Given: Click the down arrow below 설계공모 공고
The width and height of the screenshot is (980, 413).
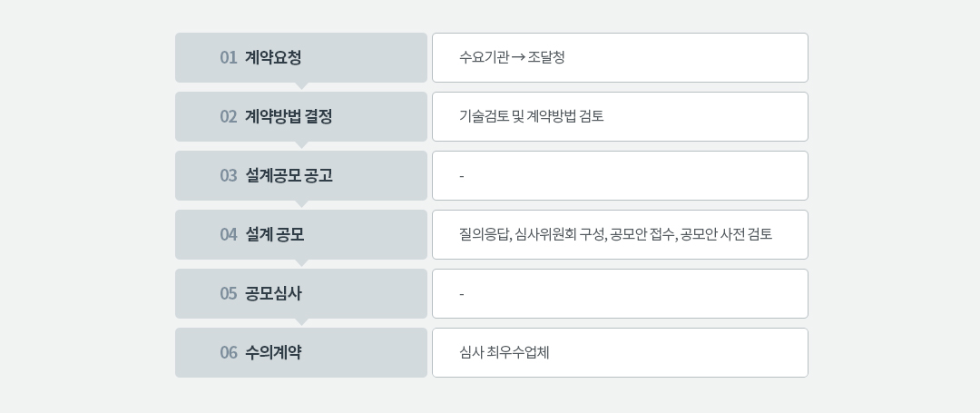Looking at the screenshot, I should [301, 203].
